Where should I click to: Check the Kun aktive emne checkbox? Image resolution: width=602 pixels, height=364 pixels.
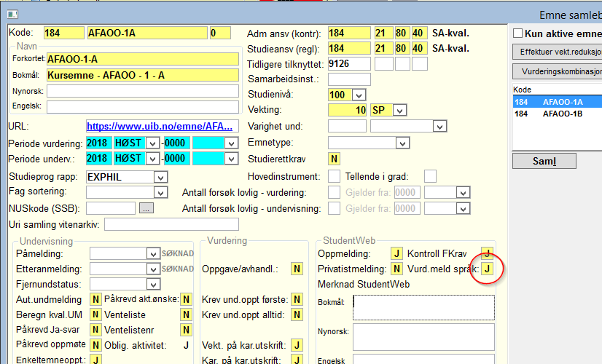pyautogui.click(x=518, y=33)
